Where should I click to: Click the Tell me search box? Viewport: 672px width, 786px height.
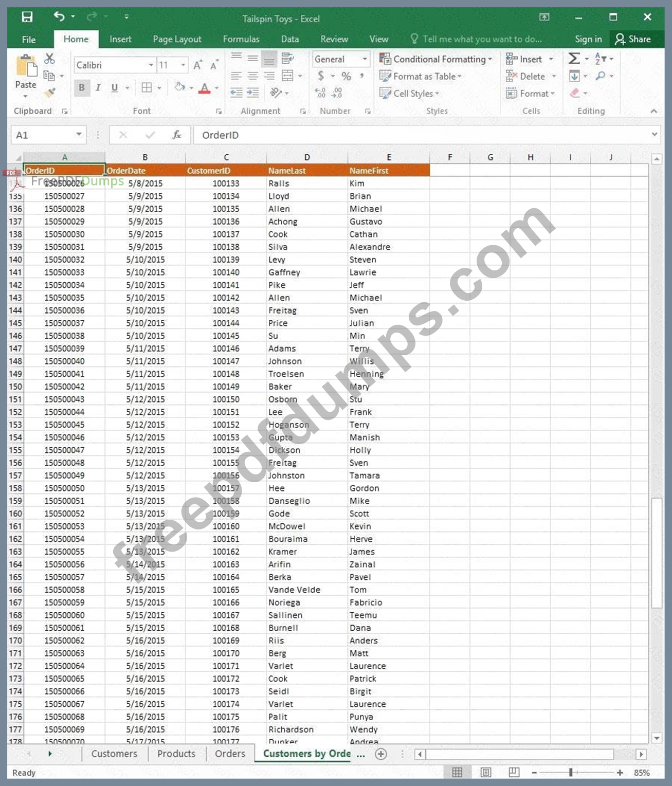[x=476, y=39]
